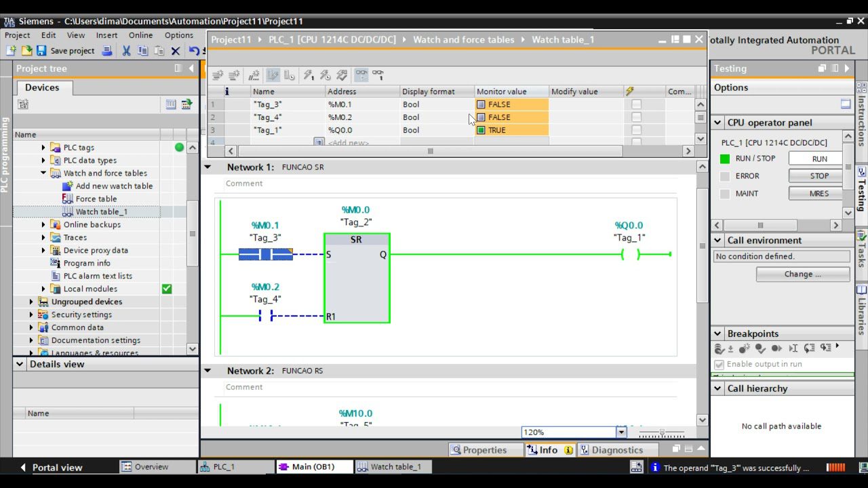Click the SR function block in Network 1

tap(357, 278)
